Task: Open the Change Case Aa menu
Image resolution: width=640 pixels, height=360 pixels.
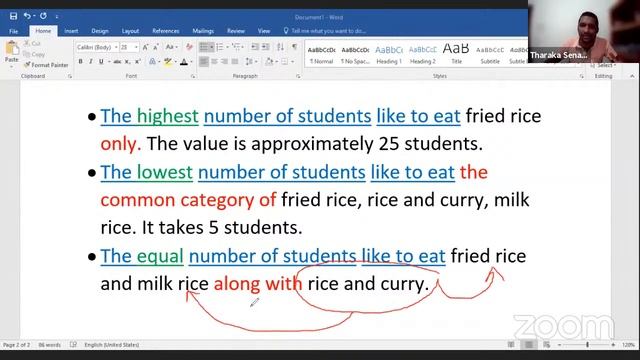Action: 171,47
